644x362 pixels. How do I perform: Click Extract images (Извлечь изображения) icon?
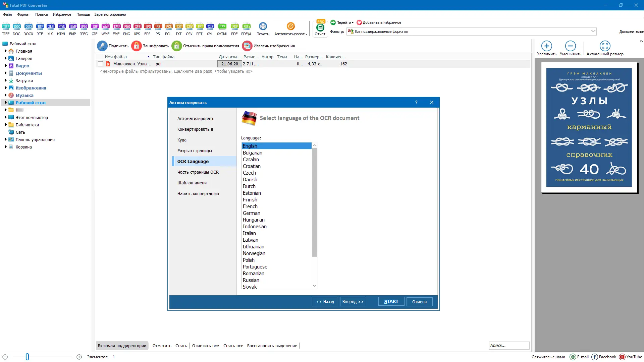tap(247, 46)
